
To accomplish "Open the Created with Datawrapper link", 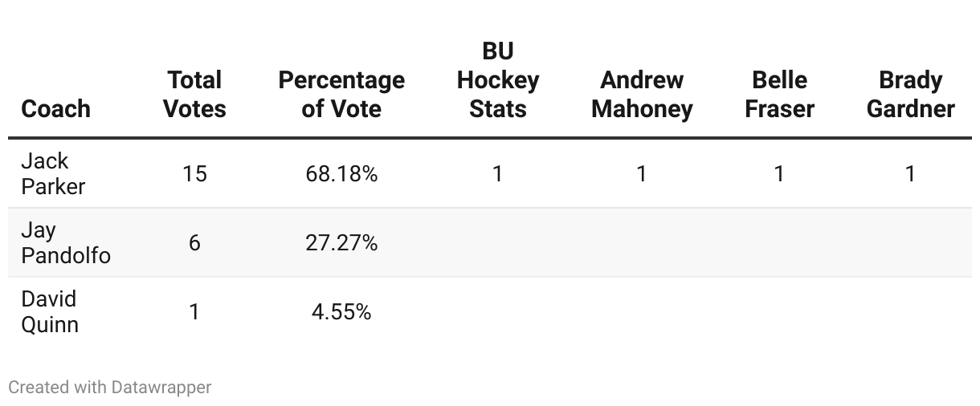I will (x=110, y=387).
